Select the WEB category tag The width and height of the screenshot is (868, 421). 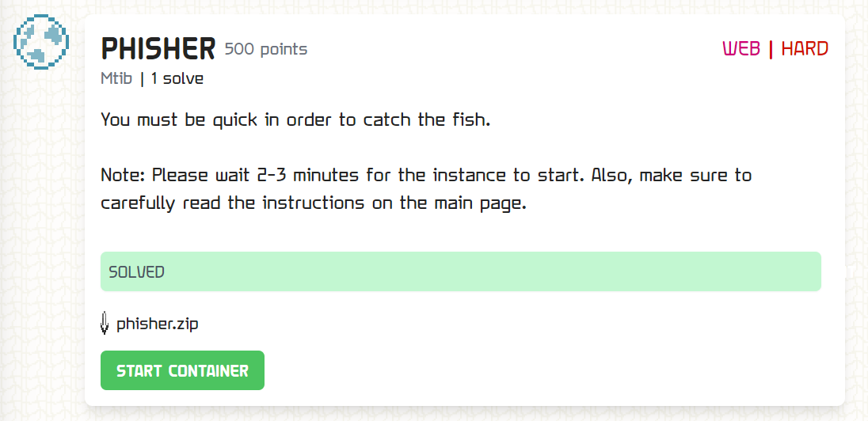(741, 48)
